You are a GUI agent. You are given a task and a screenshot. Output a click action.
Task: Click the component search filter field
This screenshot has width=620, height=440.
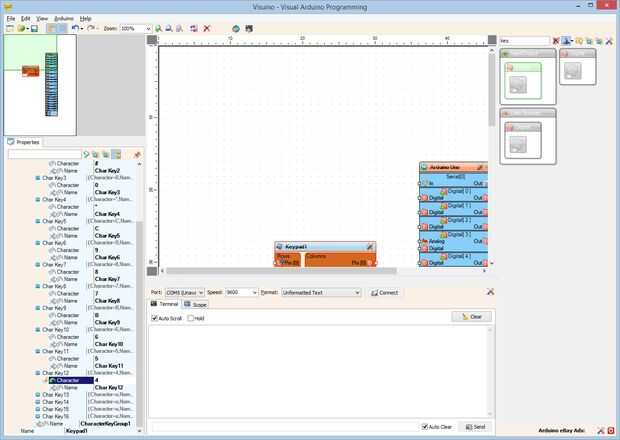pos(524,41)
